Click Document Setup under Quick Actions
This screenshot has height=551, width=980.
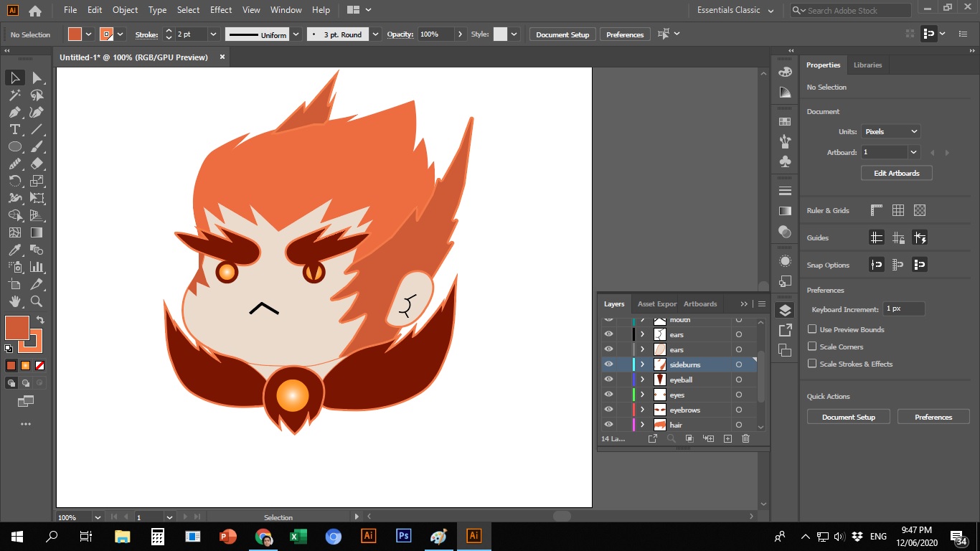[x=849, y=417]
